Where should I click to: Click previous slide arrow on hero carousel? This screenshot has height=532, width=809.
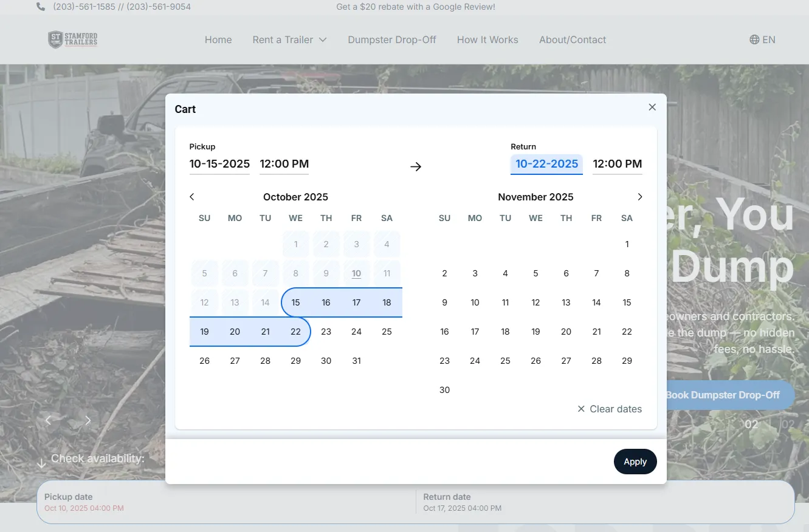(49, 420)
